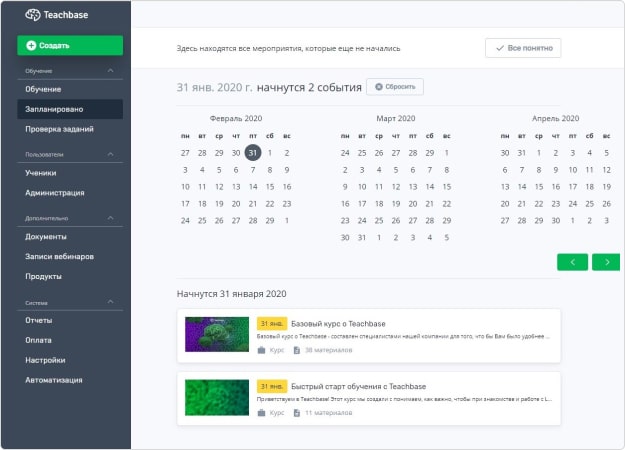Click document icon beside 11 материалов
This screenshot has width=625, height=450.
pyautogui.click(x=297, y=413)
